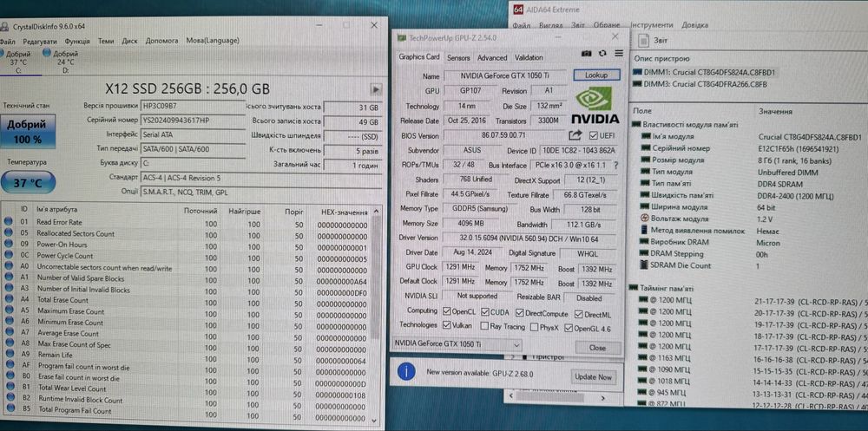
Task: Click the Bus Interface question mark
Action: pyautogui.click(x=615, y=165)
